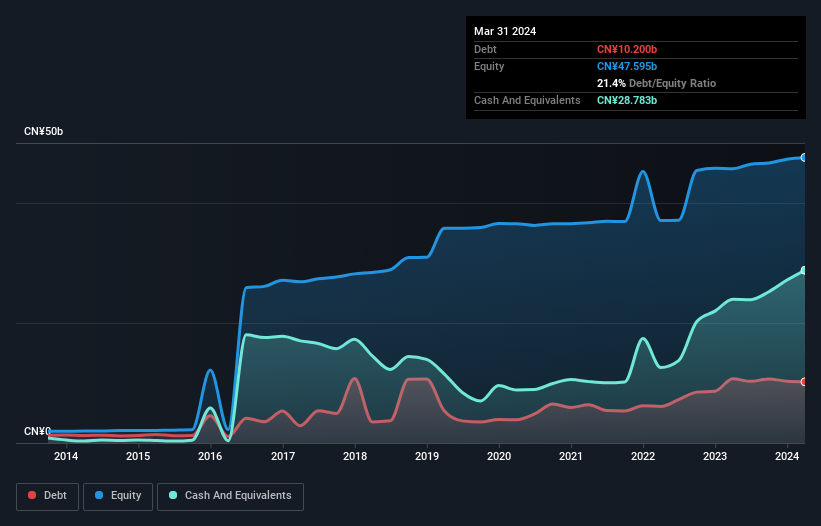This screenshot has width=821, height=526.
Task: Toggle the Debt series legend button
Action: (x=47, y=496)
